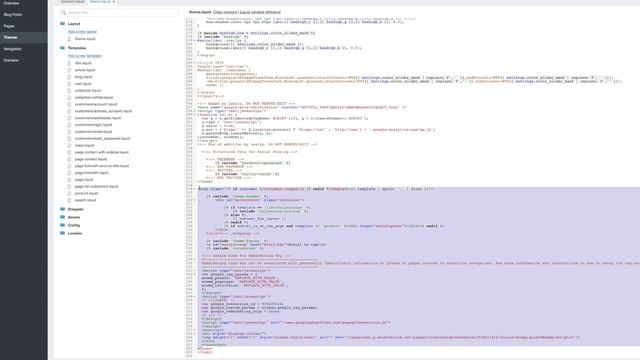
Task: Open customers/addresses.liquid template
Action: coord(98,118)
